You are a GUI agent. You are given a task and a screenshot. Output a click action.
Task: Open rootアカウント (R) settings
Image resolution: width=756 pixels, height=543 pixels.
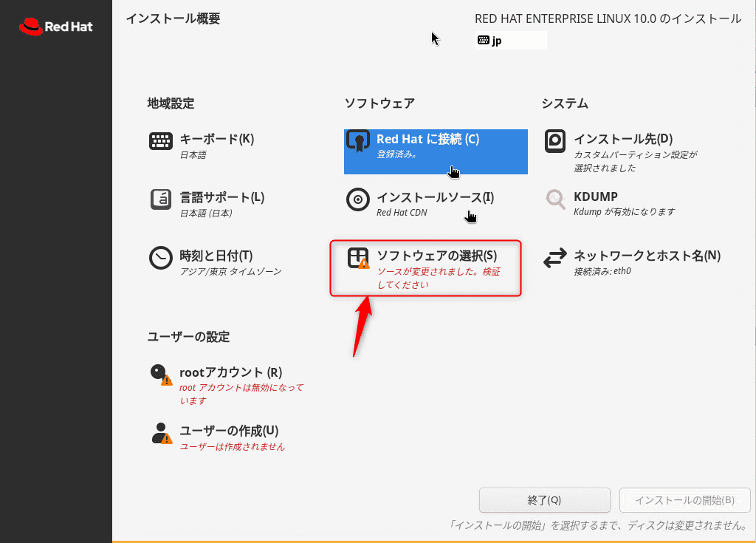230,372
